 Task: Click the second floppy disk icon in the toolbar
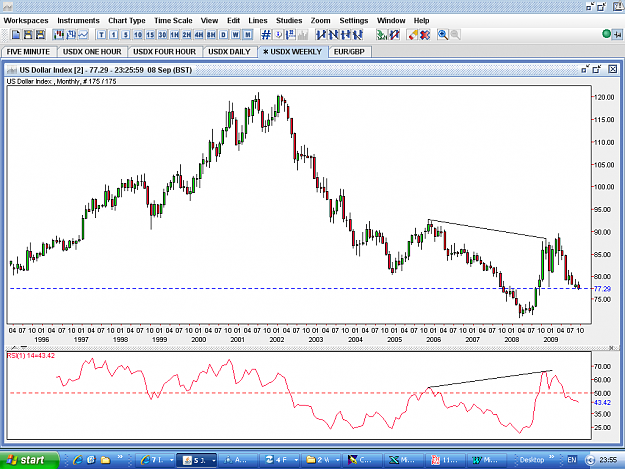(40, 35)
